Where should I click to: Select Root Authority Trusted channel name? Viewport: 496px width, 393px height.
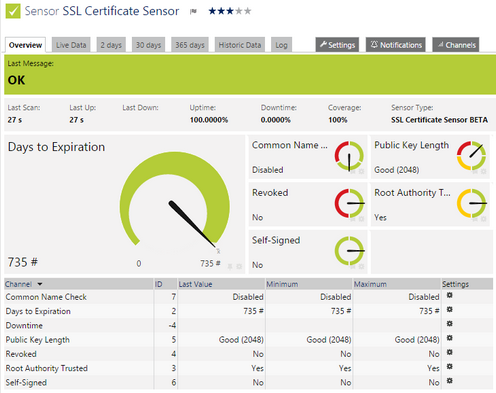47,368
